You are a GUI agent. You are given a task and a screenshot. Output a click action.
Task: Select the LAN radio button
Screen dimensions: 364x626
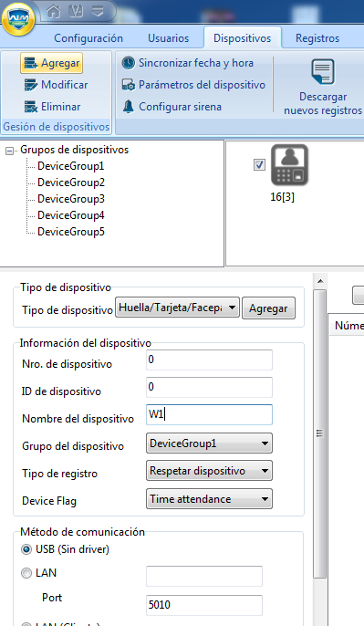[x=26, y=573]
